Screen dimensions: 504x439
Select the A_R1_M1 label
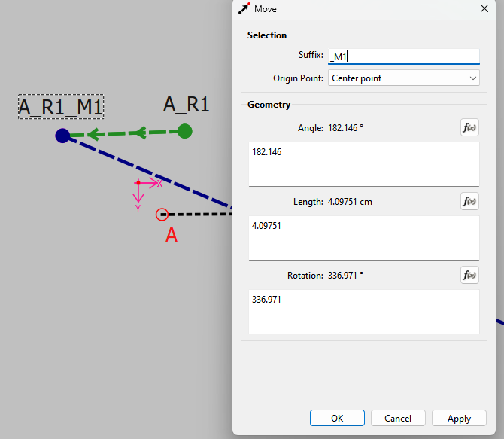tap(61, 107)
